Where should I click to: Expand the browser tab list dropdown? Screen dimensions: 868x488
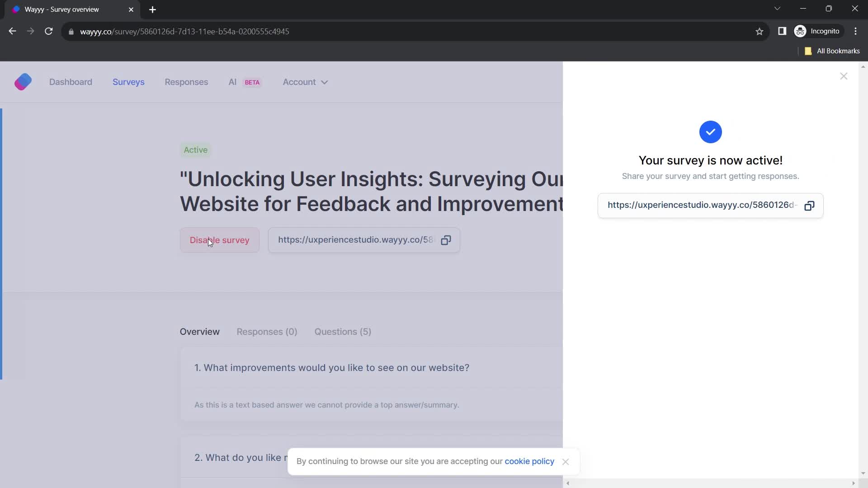(778, 9)
